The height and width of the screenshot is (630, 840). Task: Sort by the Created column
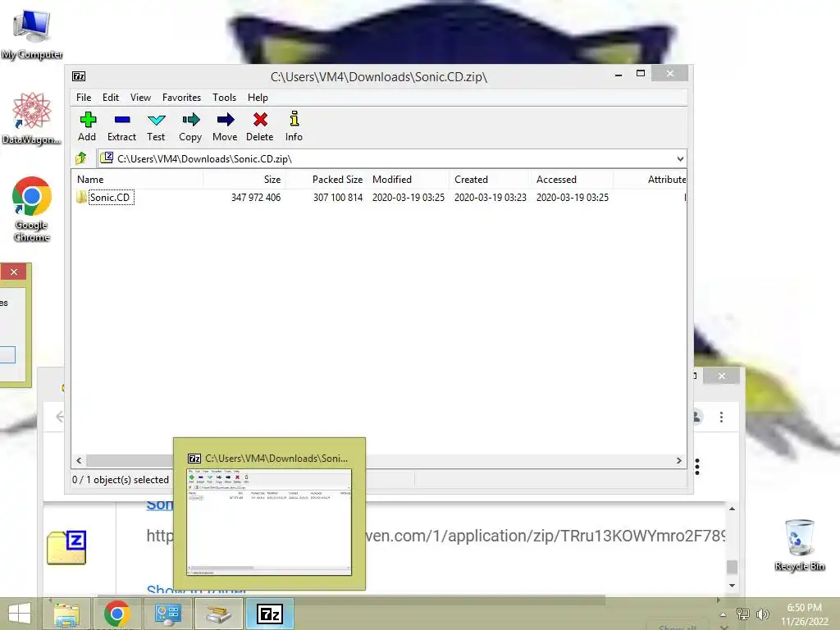491,180
